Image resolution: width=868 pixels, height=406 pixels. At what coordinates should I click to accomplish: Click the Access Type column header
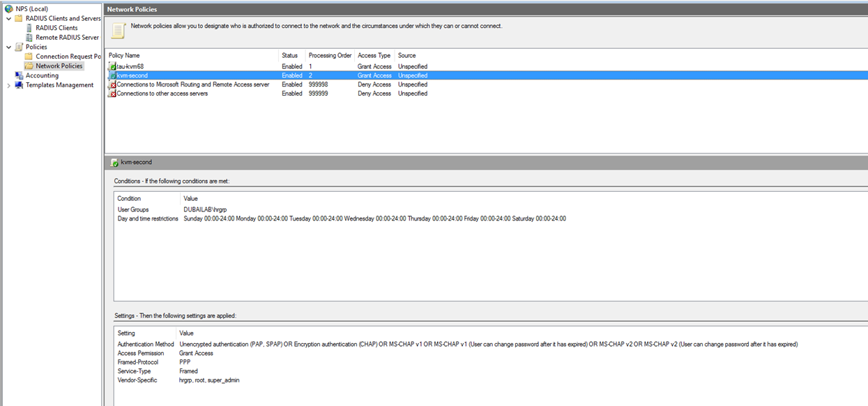pyautogui.click(x=374, y=55)
